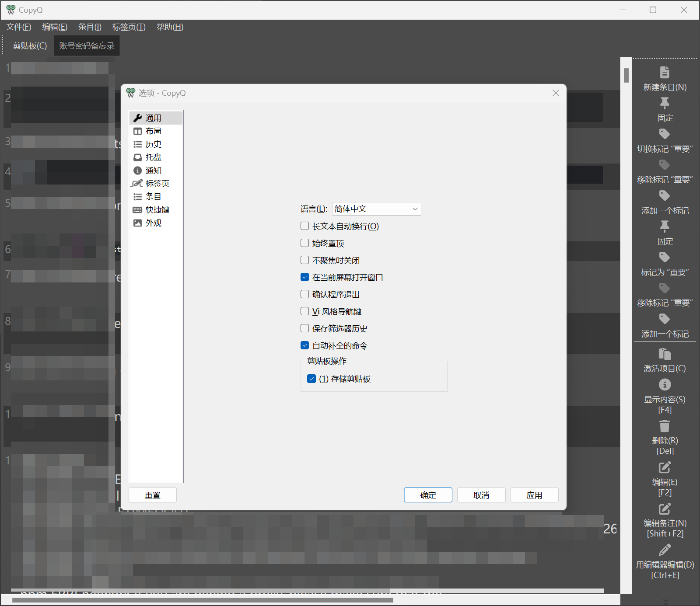Click the vertical scrollbar of the clipboard list

pyautogui.click(x=626, y=325)
